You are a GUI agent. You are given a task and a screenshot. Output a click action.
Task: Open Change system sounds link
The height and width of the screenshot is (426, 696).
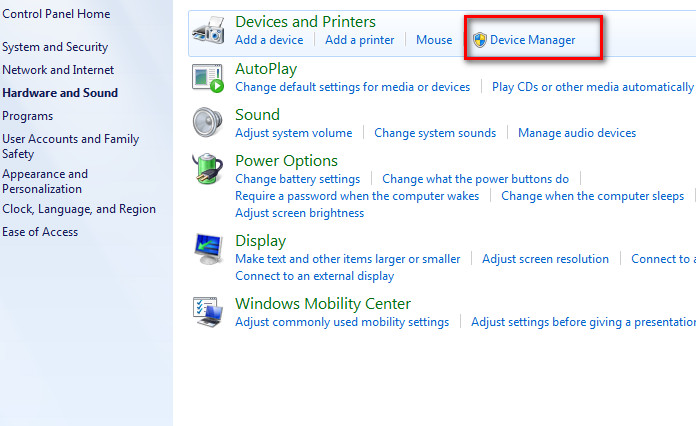(435, 133)
